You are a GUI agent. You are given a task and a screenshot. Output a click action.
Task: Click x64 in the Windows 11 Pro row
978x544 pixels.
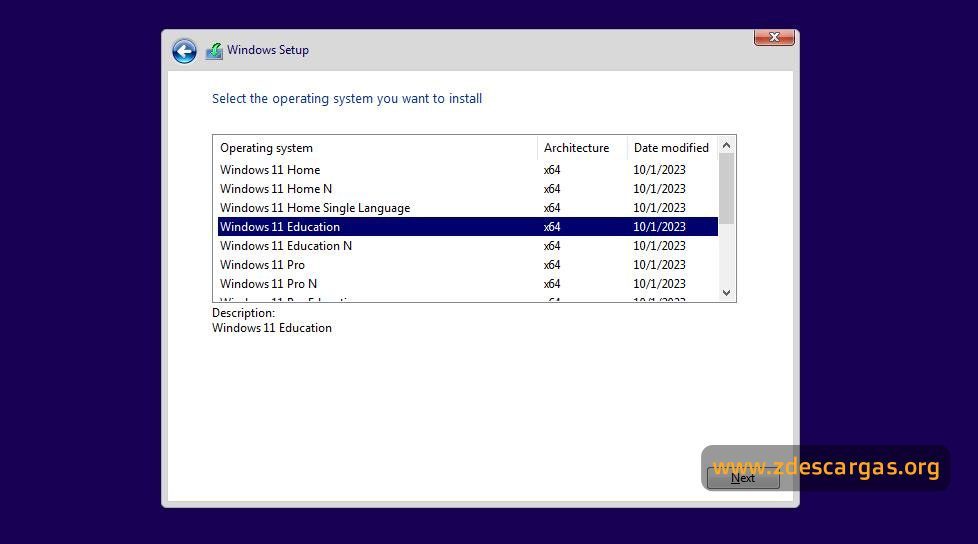pos(552,265)
